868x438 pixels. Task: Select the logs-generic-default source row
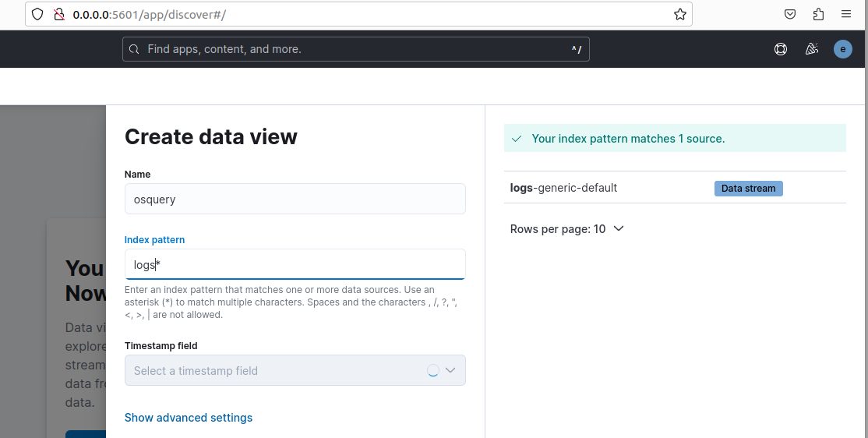click(675, 188)
